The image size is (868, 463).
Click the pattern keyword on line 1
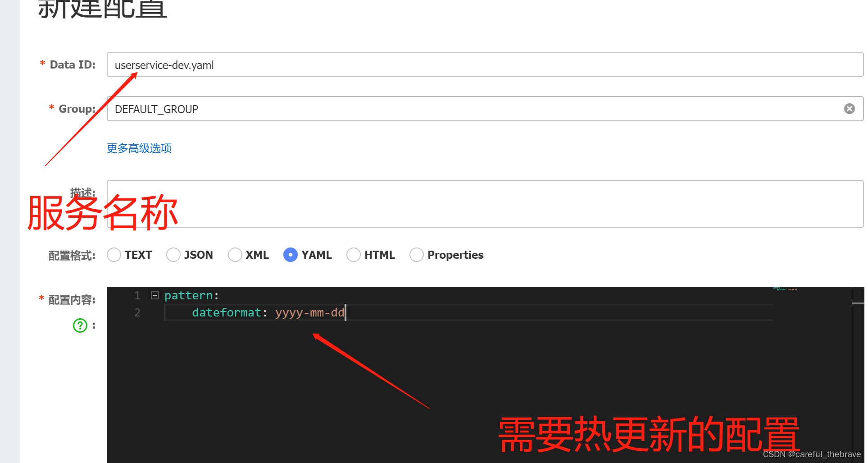pos(188,295)
